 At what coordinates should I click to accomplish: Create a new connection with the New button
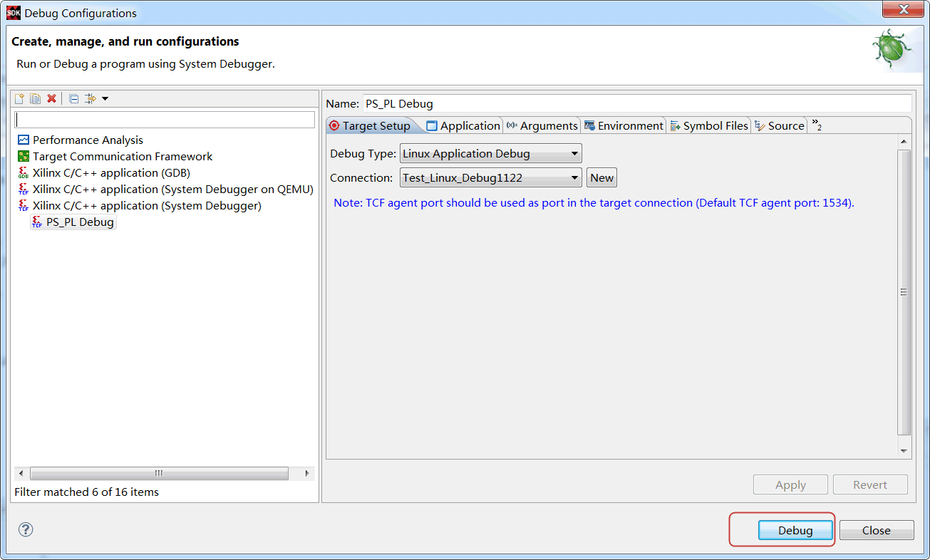601,177
